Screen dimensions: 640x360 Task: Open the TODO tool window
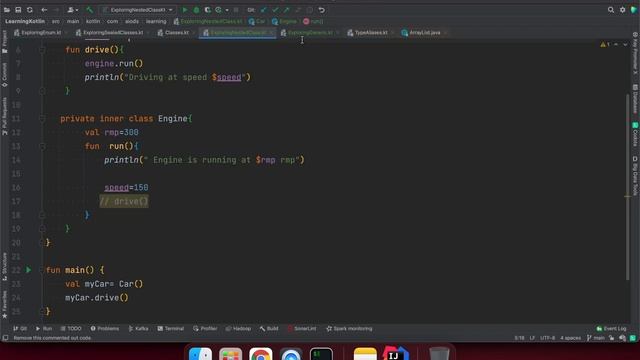click(71, 329)
